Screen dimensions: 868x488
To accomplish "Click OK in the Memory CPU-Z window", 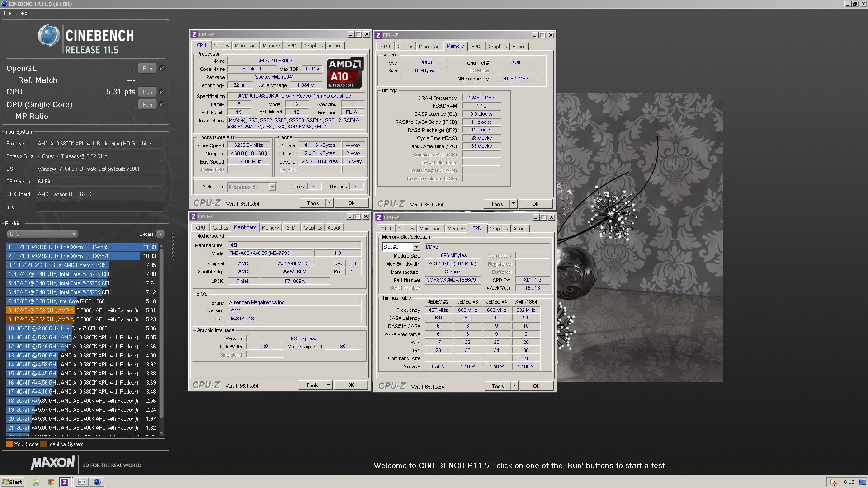I will pyautogui.click(x=535, y=204).
